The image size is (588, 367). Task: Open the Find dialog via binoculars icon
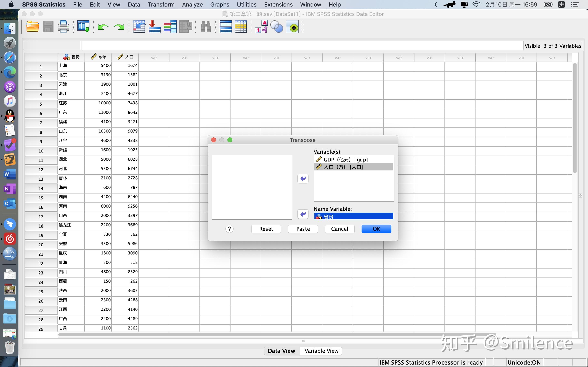(206, 27)
